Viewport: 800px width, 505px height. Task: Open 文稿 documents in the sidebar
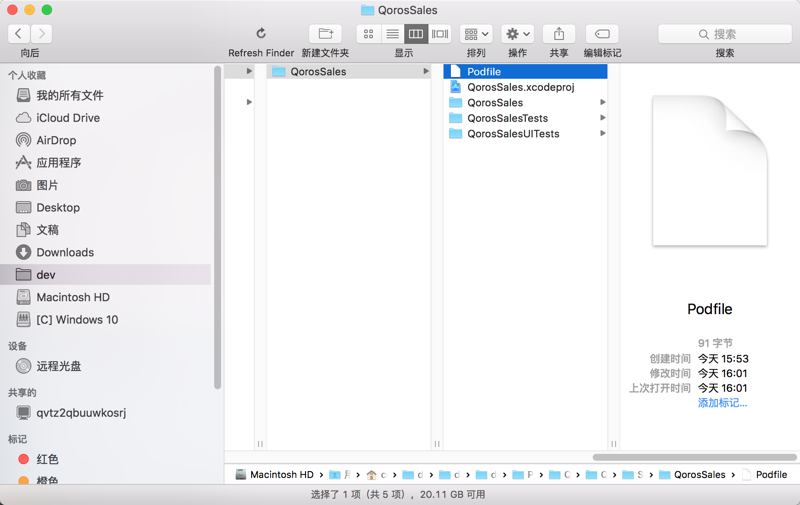(x=47, y=230)
